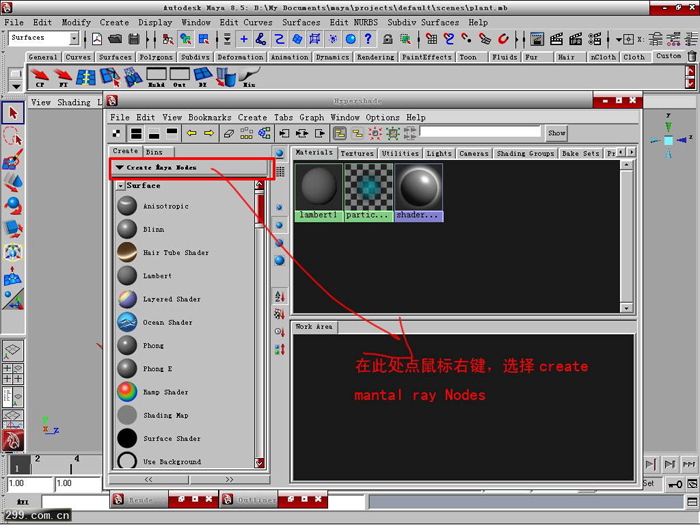Open the Polygons shelf tab

[156, 57]
